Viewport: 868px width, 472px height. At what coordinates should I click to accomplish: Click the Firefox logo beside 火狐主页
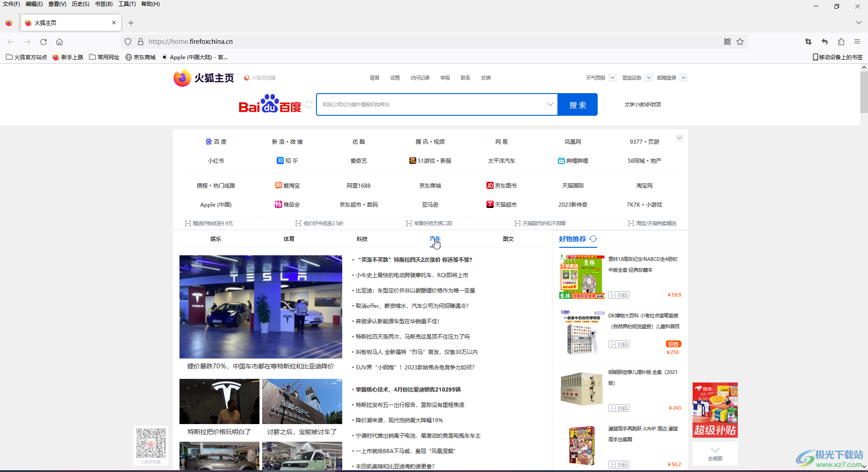[182, 78]
